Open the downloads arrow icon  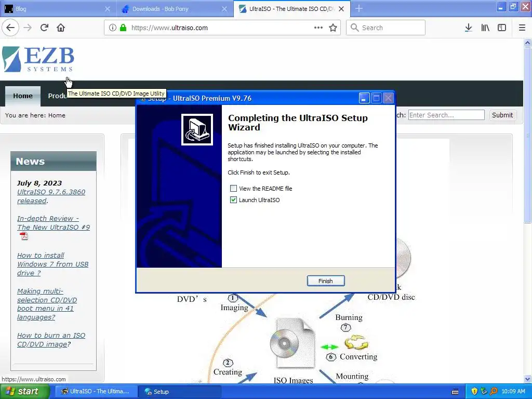[x=469, y=28]
